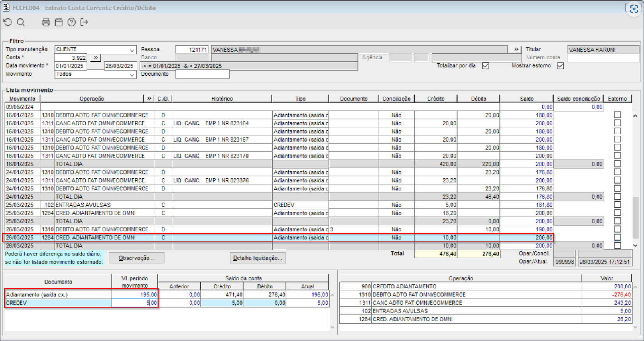
Task: Click the Conta field showing 3.922
Action: click(x=71, y=58)
